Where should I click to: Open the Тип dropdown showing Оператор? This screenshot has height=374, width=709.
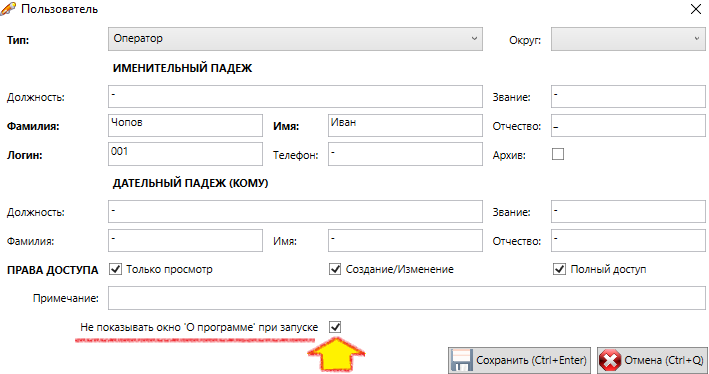point(295,39)
